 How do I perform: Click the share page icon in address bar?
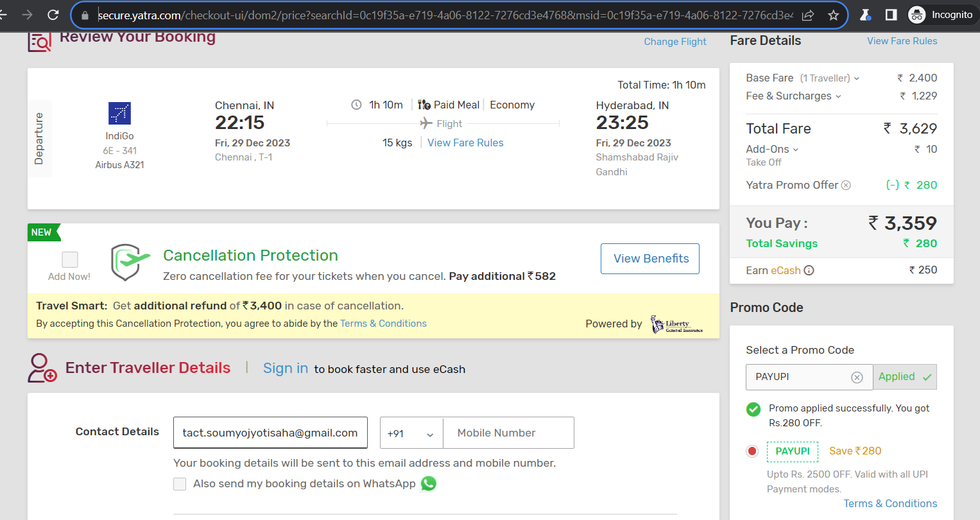point(808,15)
